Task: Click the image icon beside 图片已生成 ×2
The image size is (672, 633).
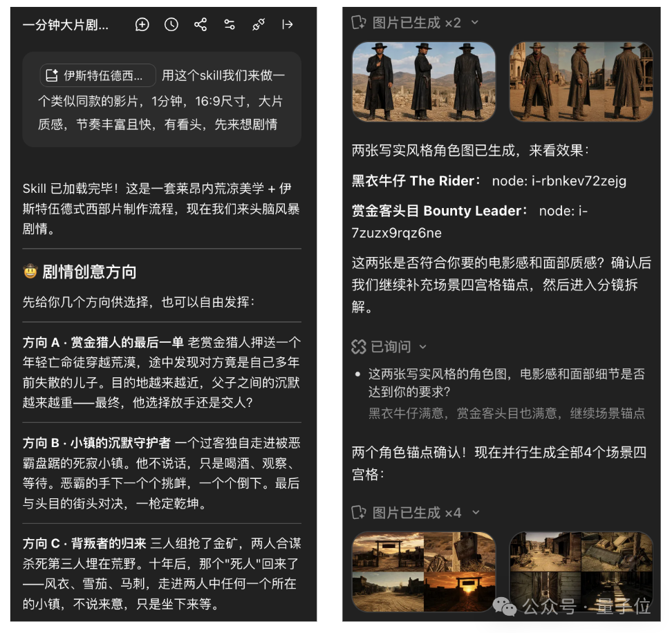Action: pos(359,22)
